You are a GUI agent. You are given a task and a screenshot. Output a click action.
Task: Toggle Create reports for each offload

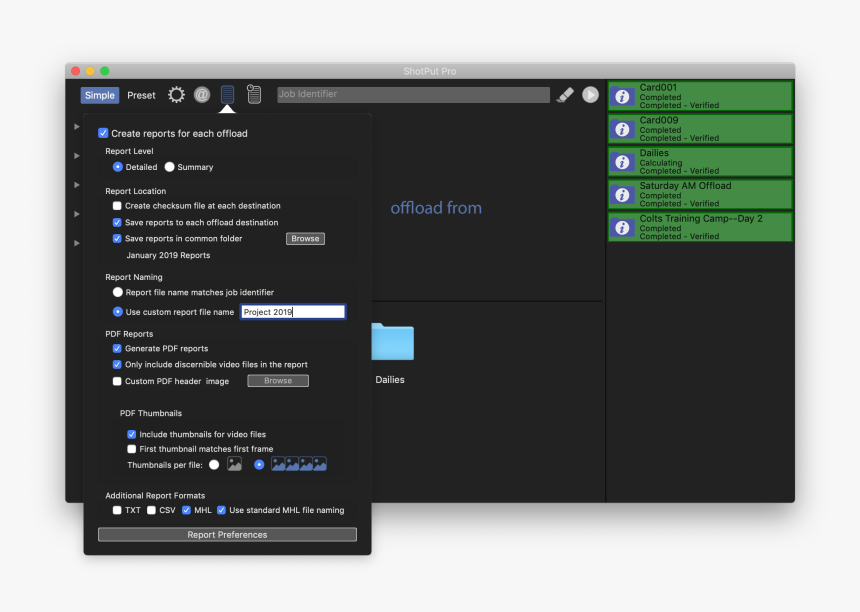pyautogui.click(x=103, y=133)
